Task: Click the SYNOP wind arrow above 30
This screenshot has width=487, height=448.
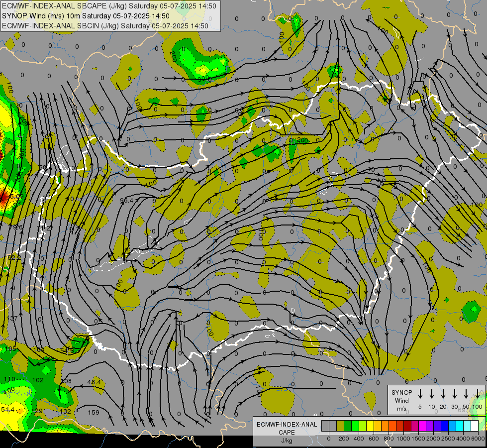Action: point(454,393)
